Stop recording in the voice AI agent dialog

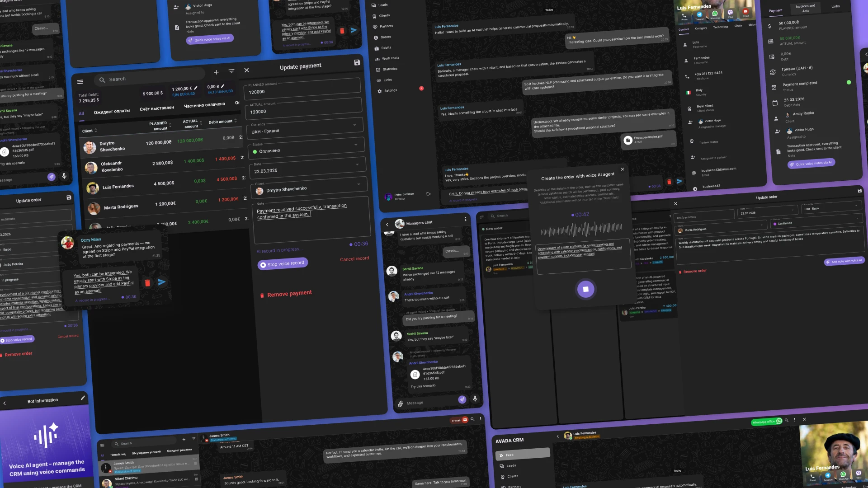coord(586,289)
